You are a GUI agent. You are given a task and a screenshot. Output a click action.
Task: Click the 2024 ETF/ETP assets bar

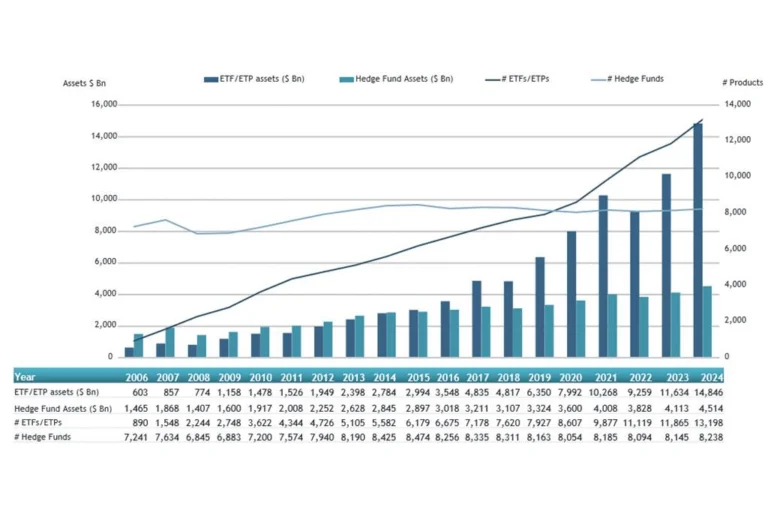point(698,240)
